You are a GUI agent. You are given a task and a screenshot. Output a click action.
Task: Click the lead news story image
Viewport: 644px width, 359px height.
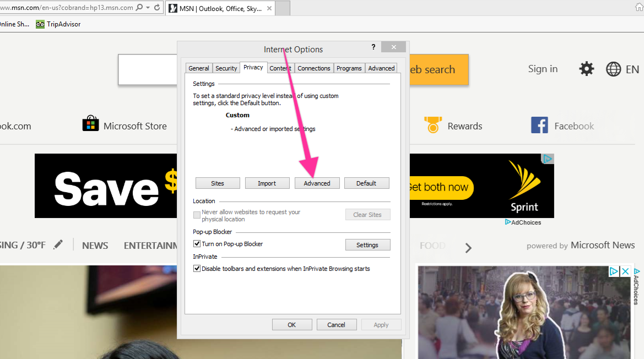pos(201,312)
